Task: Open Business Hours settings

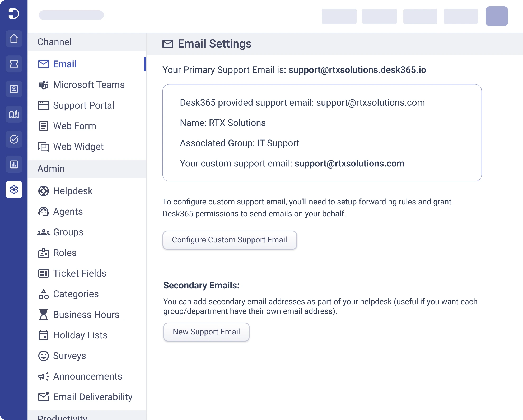Action: [x=86, y=315]
